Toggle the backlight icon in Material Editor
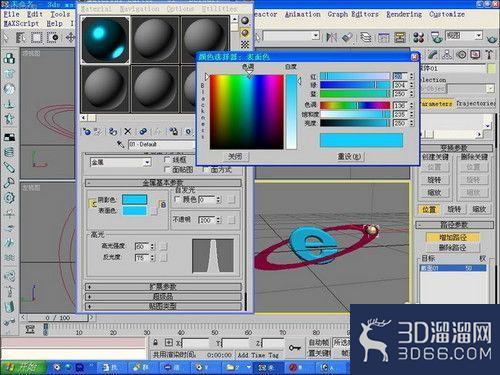 click(245, 33)
